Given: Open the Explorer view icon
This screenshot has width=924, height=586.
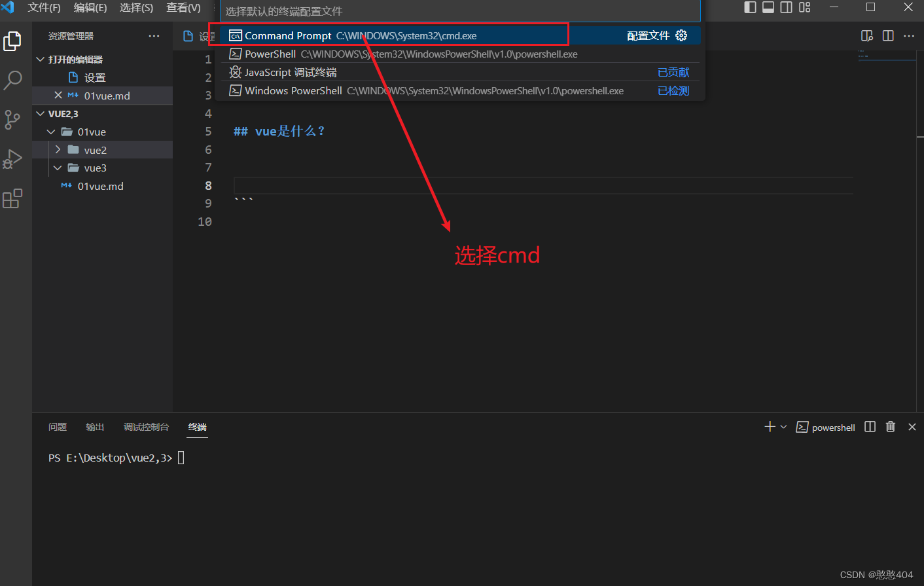Looking at the screenshot, I should (13, 41).
